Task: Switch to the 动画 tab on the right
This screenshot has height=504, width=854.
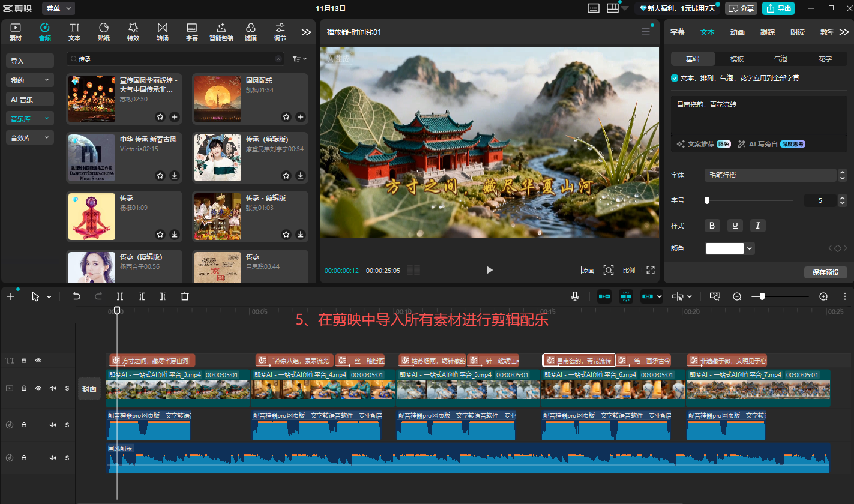Action: point(737,32)
